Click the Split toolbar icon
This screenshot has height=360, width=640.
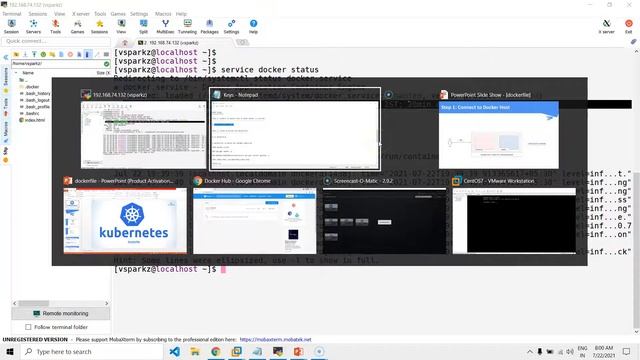point(143,27)
